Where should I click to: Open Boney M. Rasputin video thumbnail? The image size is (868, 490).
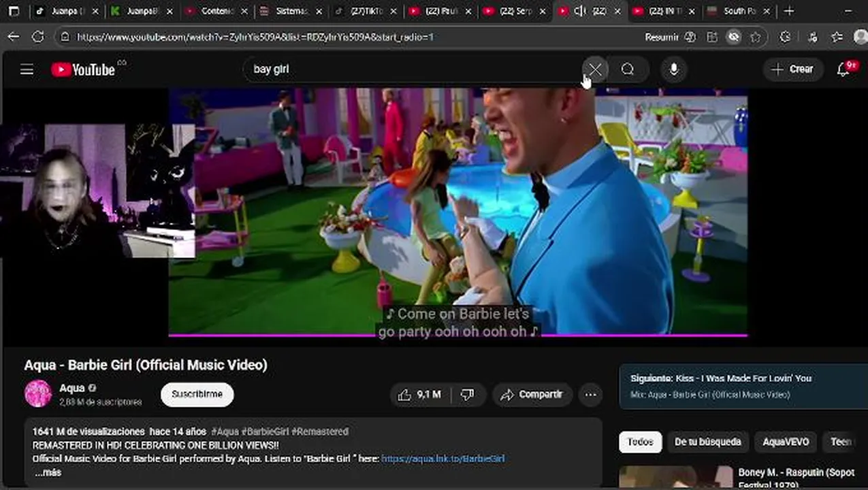point(675,478)
